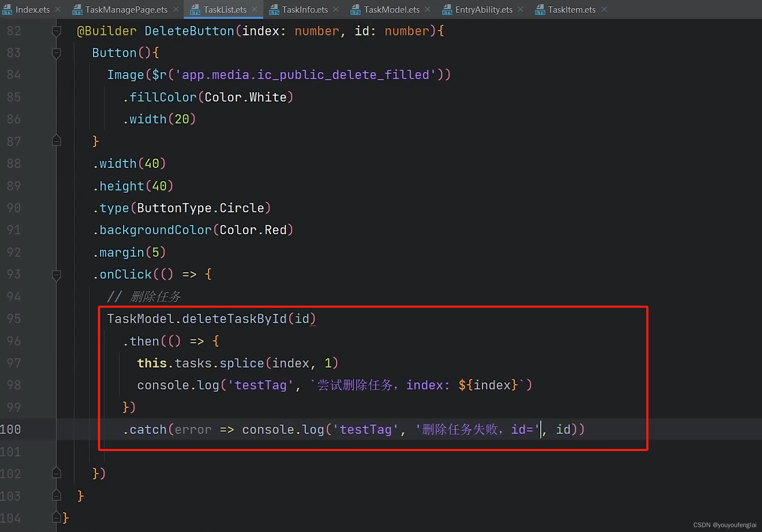This screenshot has height=532, width=762.
Task: Switch to the Index.ets tab
Action: 32,10
